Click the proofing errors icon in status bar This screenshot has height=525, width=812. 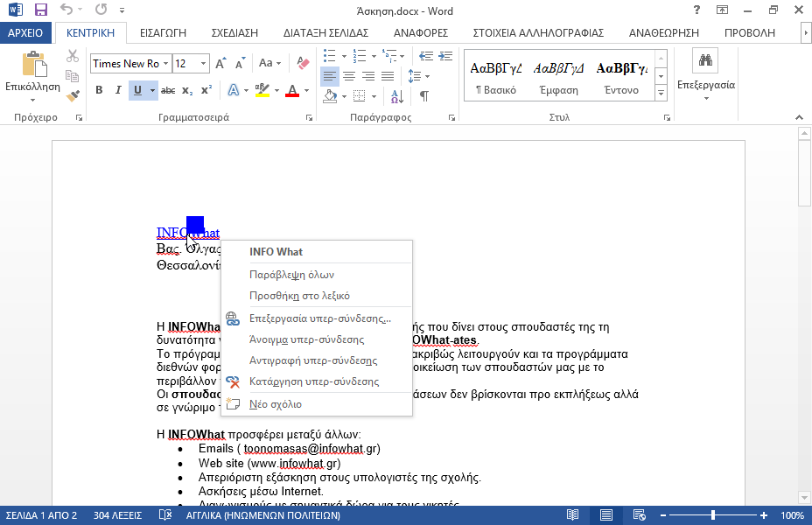coord(165,515)
